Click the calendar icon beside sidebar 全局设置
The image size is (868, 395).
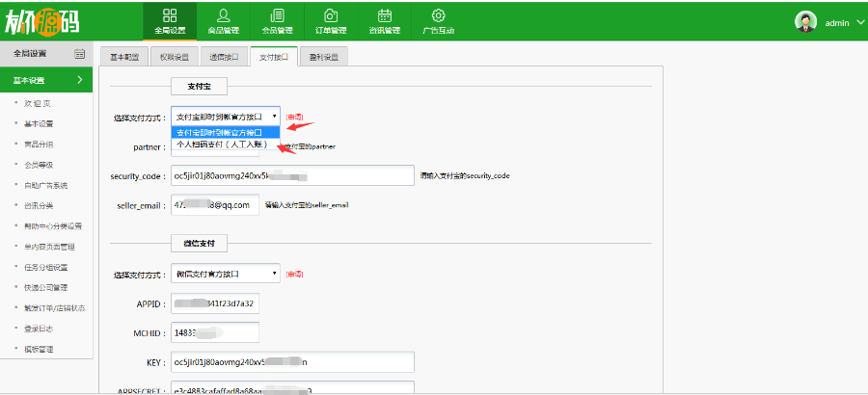tap(80, 54)
